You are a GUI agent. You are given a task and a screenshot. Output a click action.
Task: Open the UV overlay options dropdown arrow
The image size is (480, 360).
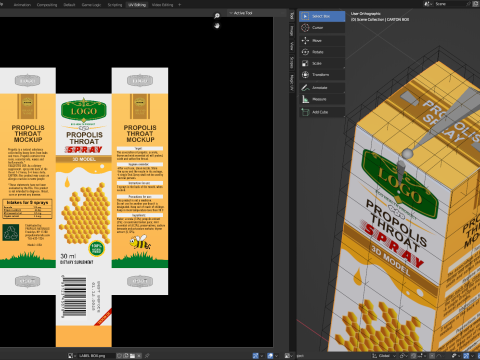point(276,356)
